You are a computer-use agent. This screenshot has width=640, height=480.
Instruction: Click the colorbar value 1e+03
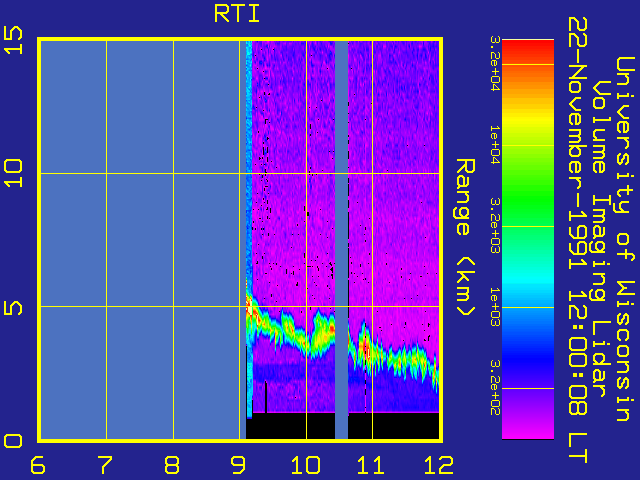click(x=495, y=307)
